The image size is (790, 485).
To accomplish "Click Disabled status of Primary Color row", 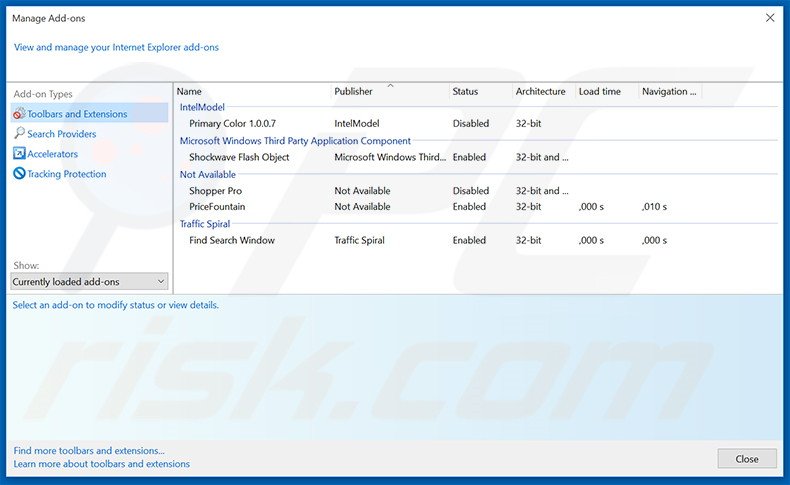I will pyautogui.click(x=471, y=123).
